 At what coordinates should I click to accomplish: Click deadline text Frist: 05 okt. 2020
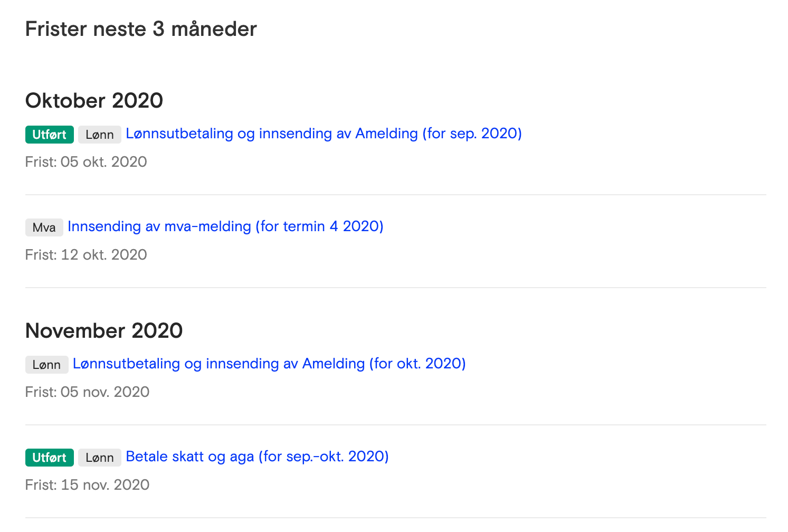(x=86, y=161)
